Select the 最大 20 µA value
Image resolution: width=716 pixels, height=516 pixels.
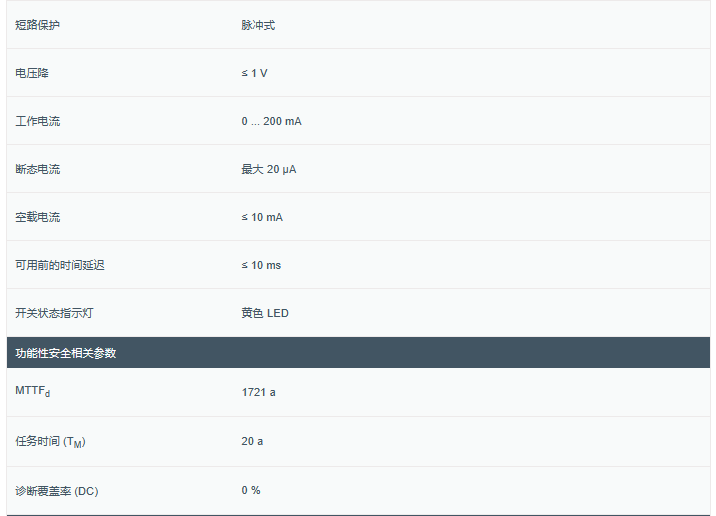click(x=268, y=169)
